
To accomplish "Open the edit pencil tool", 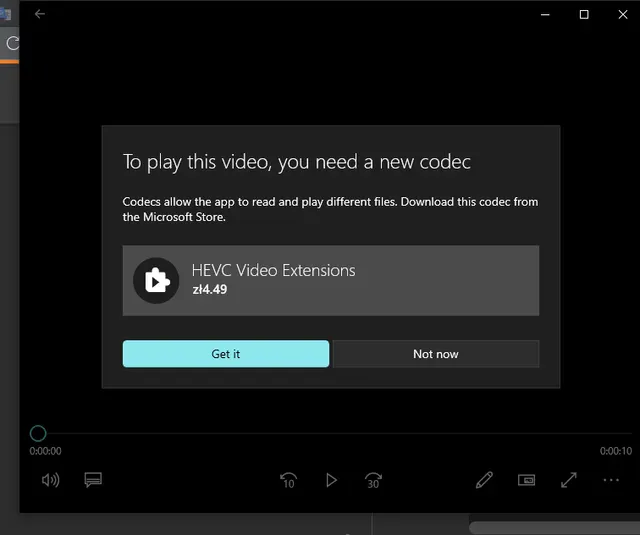I will pos(484,480).
